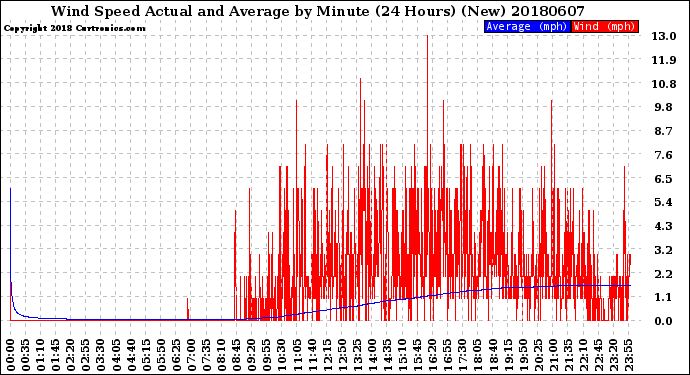The width and height of the screenshot is (690, 375).
Task: Click the 11:05 time axis label
Action: tap(297, 355)
